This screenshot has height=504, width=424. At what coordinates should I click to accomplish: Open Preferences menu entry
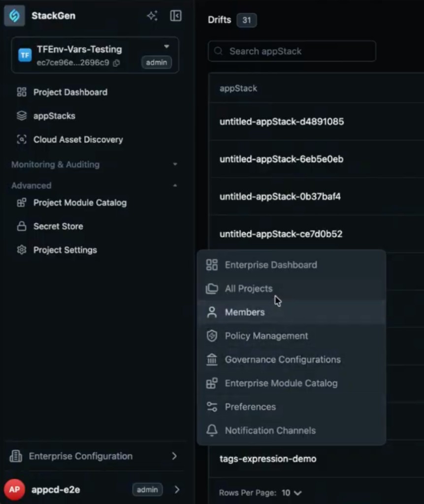(292, 407)
